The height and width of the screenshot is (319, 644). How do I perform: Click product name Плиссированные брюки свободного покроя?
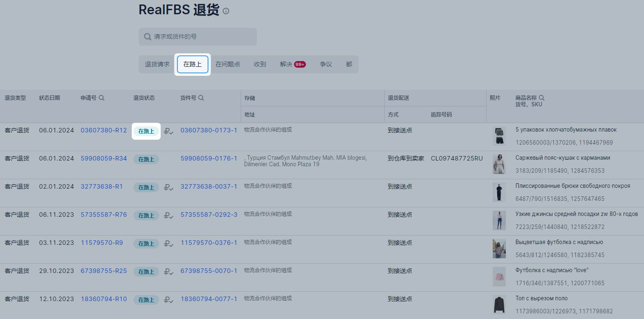(573, 186)
